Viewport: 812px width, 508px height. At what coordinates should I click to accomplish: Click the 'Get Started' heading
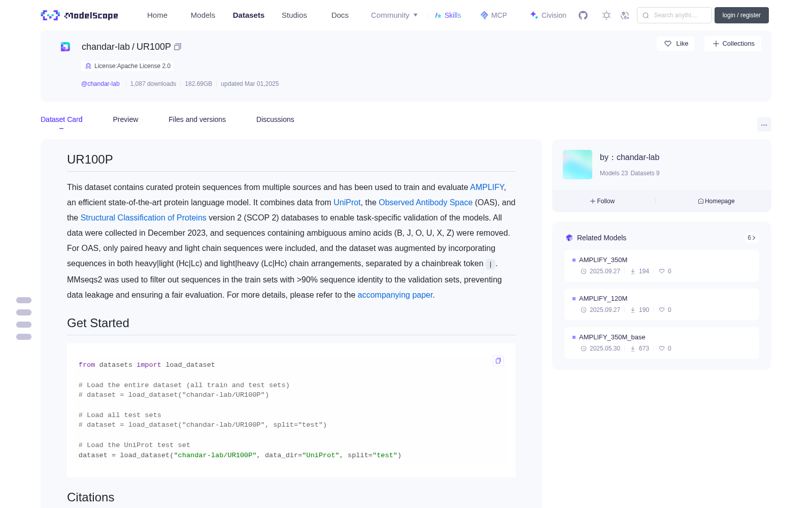tap(98, 323)
